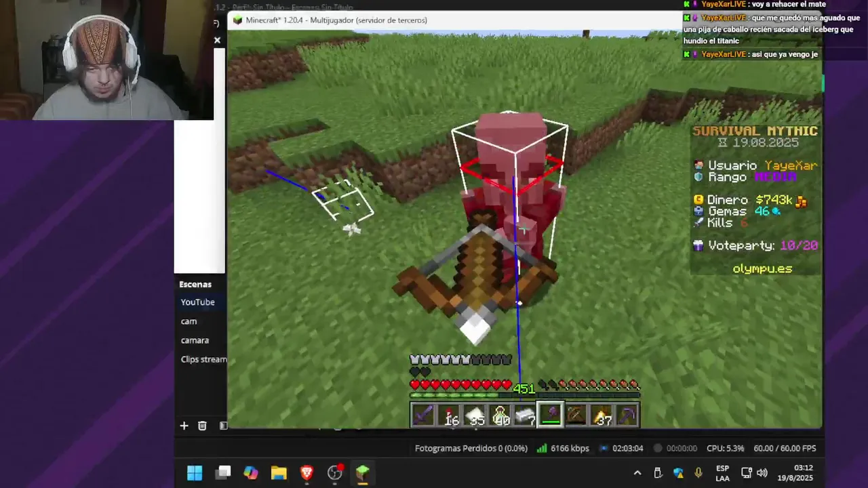Select the potion hotbar slot with 40
The height and width of the screenshot is (488, 868).
pos(500,415)
